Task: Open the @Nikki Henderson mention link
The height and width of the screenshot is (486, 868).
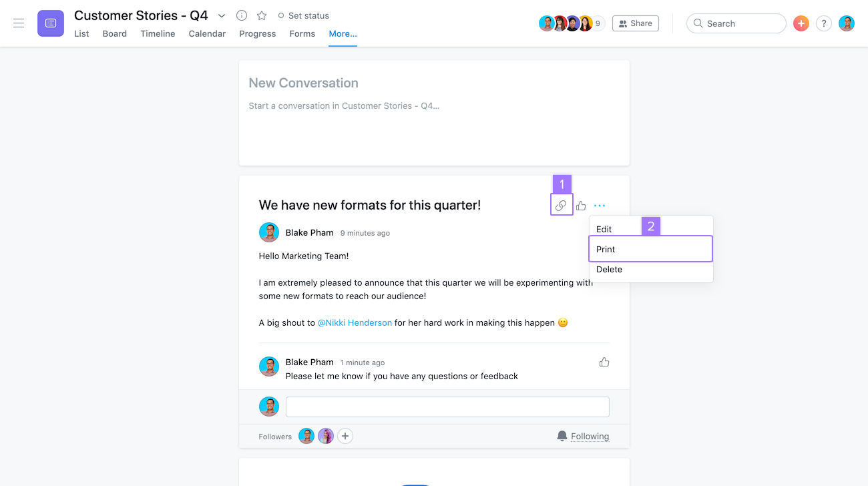Action: [x=355, y=322]
